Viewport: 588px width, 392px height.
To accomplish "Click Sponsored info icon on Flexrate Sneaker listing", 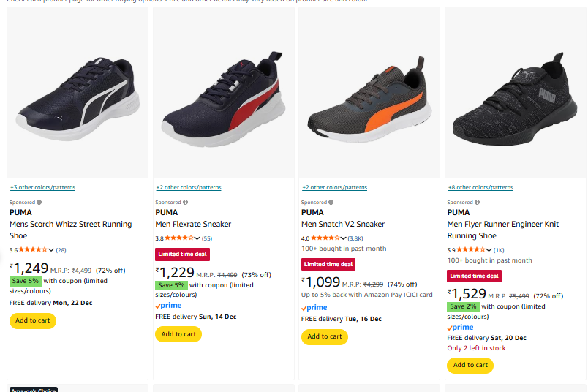I will coord(186,203).
